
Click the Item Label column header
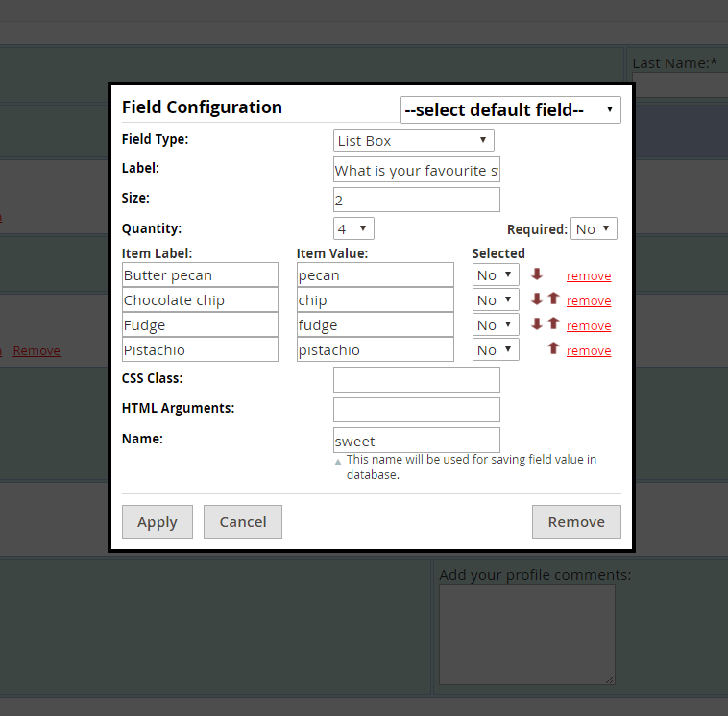(x=157, y=253)
